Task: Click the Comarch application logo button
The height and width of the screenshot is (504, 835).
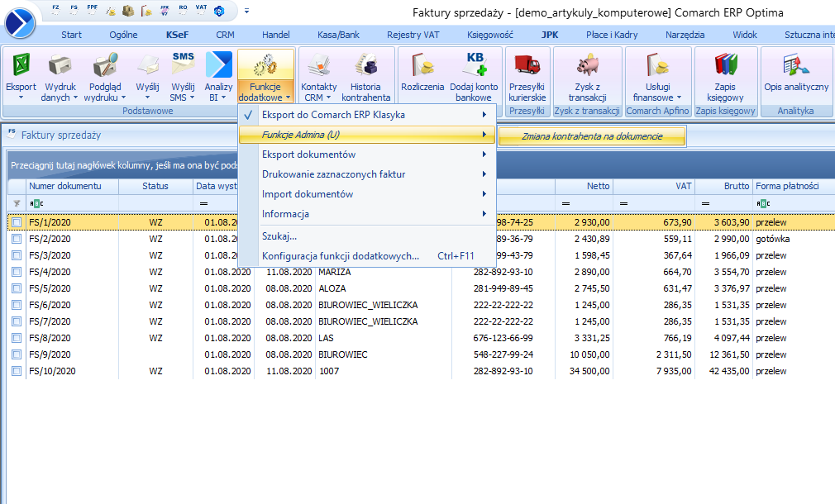Action: (x=20, y=23)
